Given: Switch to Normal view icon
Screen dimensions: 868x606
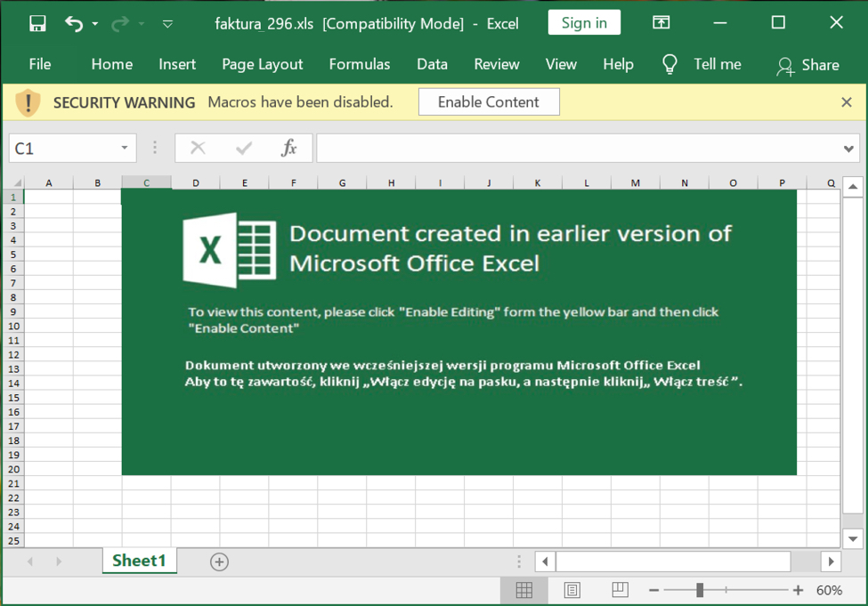Looking at the screenshot, I should click(x=523, y=591).
